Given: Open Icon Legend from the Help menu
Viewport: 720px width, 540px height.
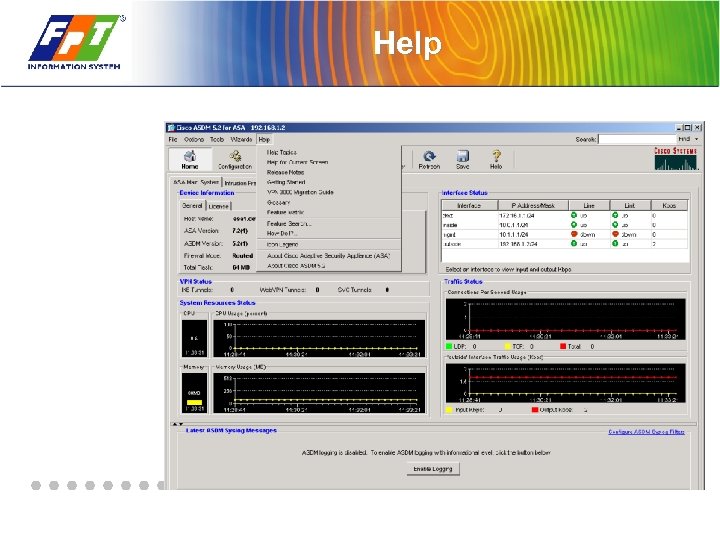Looking at the screenshot, I should click(282, 245).
